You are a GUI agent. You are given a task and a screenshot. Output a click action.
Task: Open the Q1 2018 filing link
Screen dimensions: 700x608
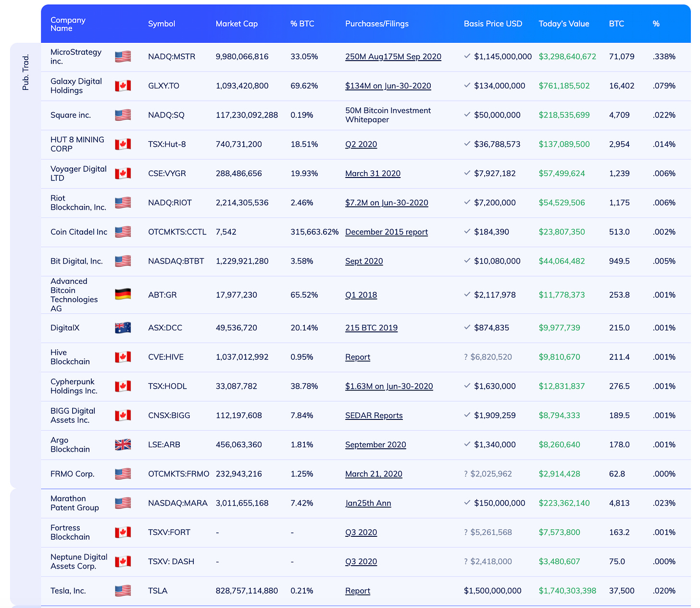(361, 295)
